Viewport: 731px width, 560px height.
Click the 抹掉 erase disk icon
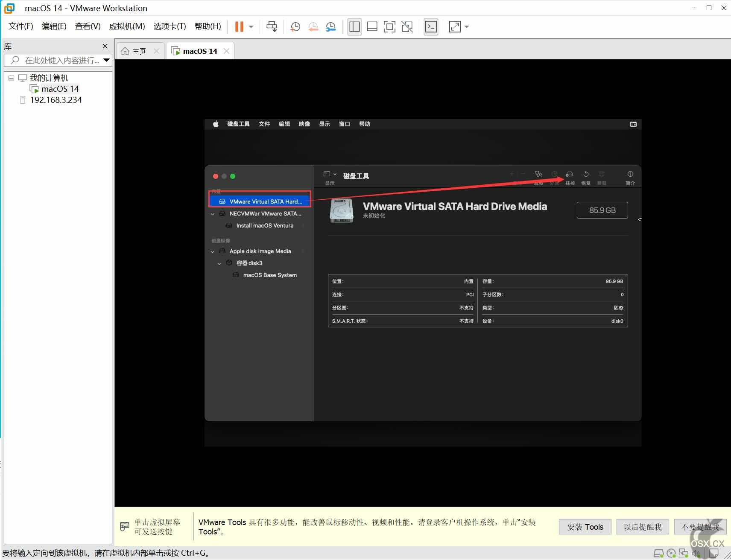coord(570,174)
